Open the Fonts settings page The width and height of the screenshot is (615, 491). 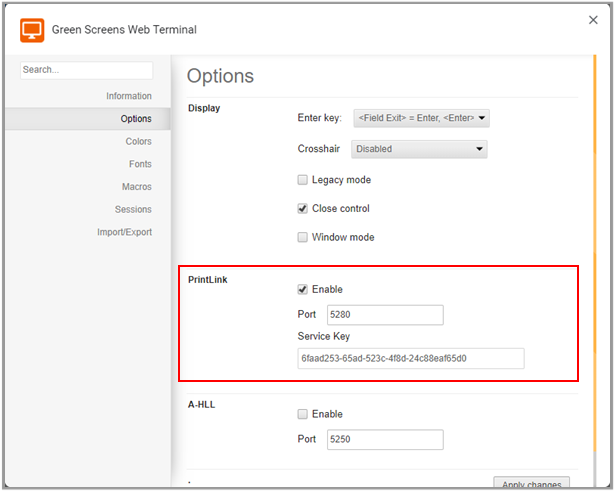point(140,164)
